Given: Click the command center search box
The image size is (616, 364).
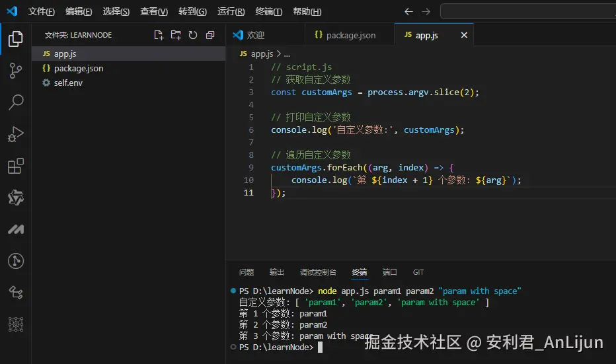Looking at the screenshot, I should [x=528, y=11].
